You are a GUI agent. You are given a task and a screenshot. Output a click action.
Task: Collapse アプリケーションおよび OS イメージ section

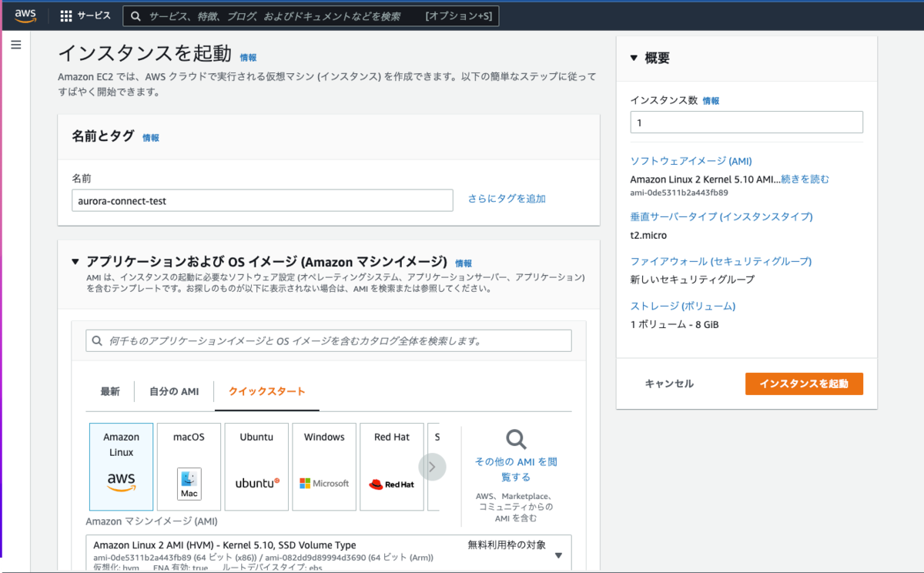(75, 262)
